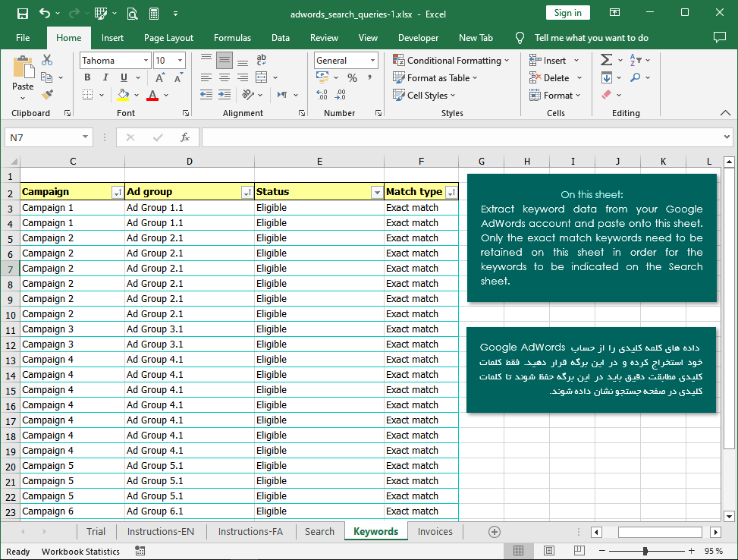Open Find & Select magnifier

tap(636, 77)
